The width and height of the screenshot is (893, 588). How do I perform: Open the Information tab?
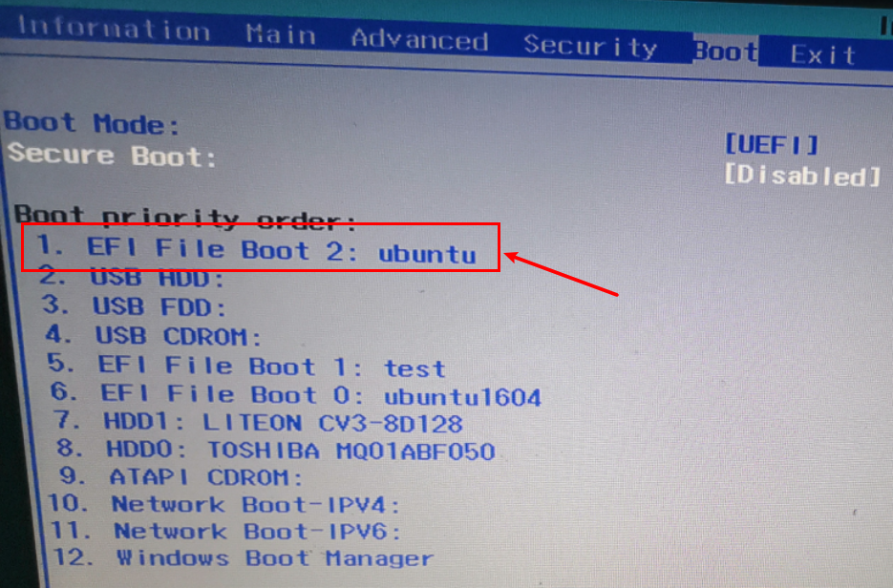[114, 29]
